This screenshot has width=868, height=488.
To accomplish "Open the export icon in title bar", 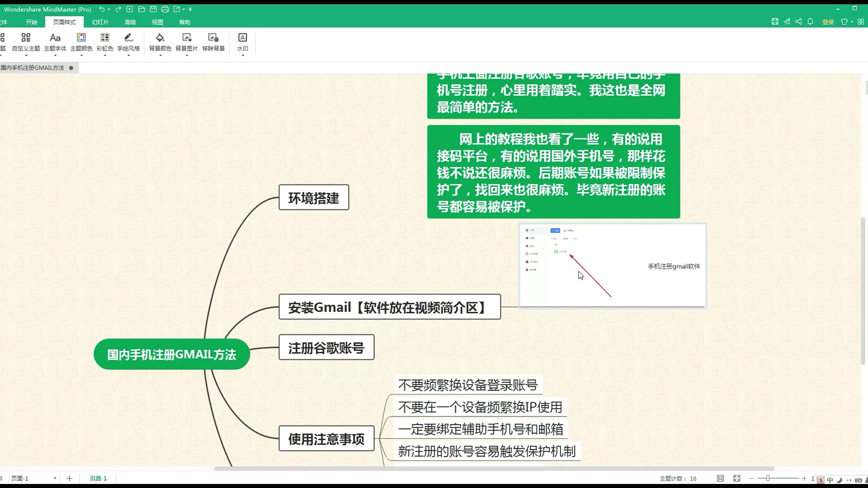I will point(177,9).
